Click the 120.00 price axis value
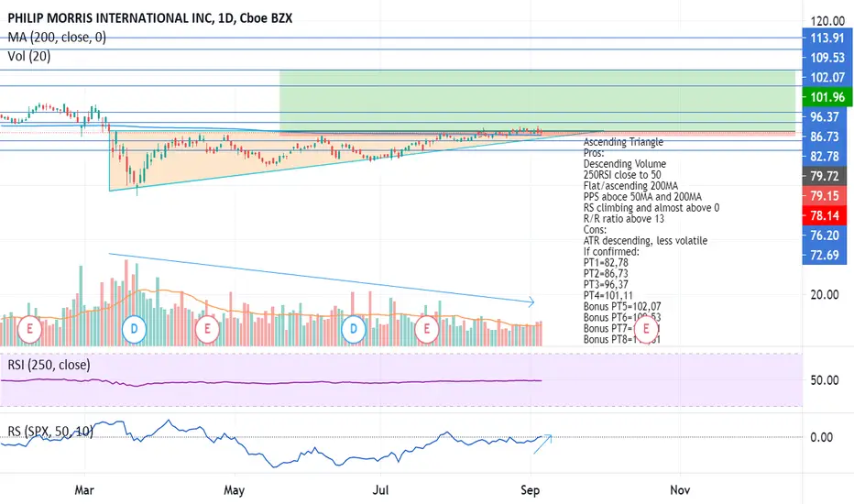 [x=827, y=21]
